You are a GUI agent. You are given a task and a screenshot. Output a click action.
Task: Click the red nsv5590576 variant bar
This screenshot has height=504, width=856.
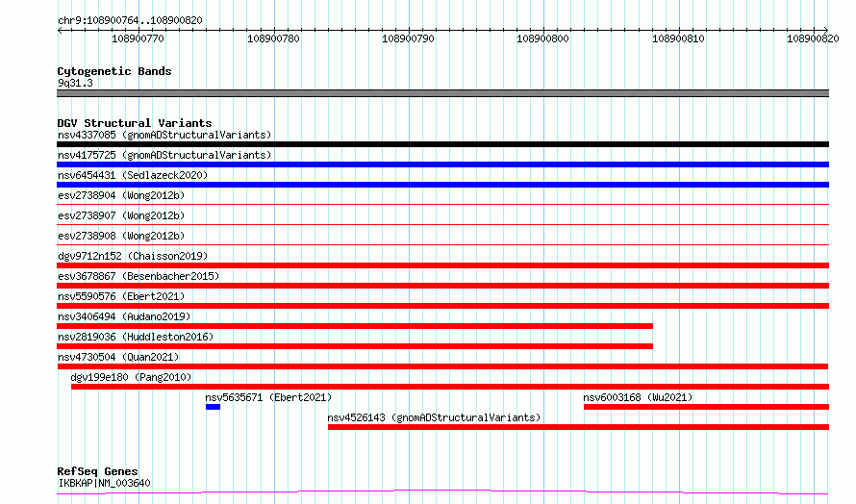pos(442,306)
